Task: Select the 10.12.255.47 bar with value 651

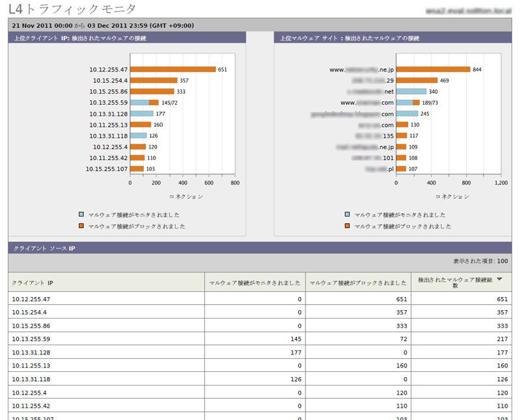Action: (173, 70)
